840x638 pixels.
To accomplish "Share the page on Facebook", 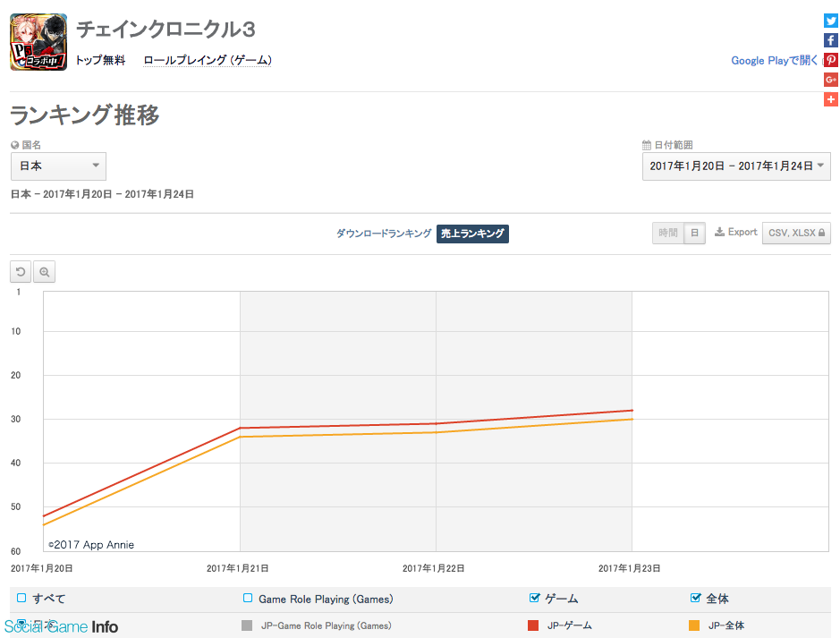I will tap(830, 40).
